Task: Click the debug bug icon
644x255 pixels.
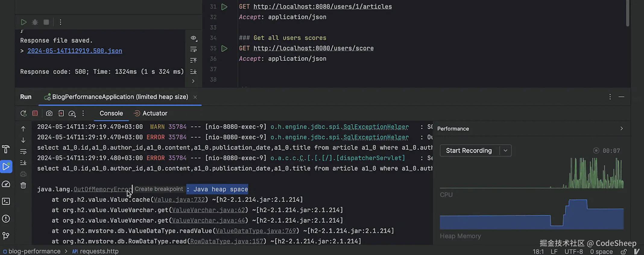Action: tap(35, 22)
